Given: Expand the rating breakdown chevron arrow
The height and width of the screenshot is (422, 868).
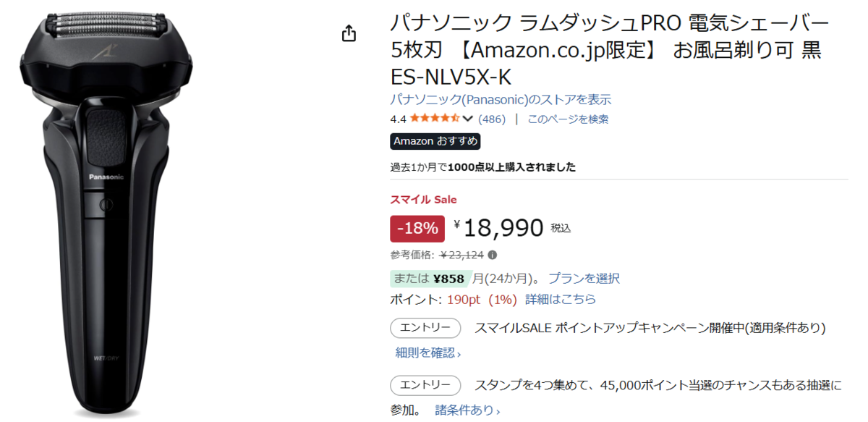Looking at the screenshot, I should point(467,119).
